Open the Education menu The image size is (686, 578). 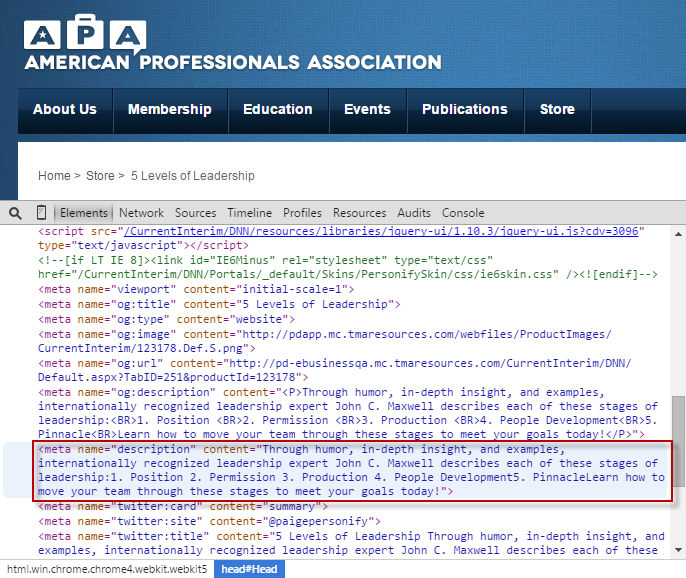tap(278, 110)
